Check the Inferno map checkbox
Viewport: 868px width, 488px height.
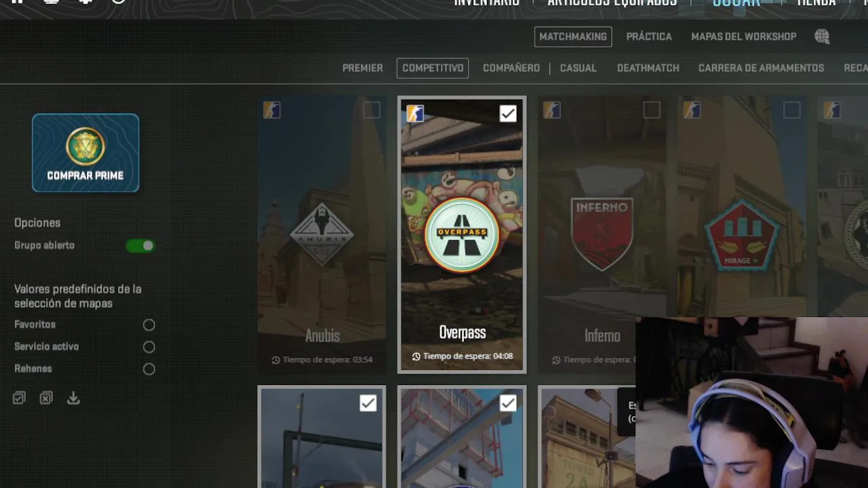(652, 110)
